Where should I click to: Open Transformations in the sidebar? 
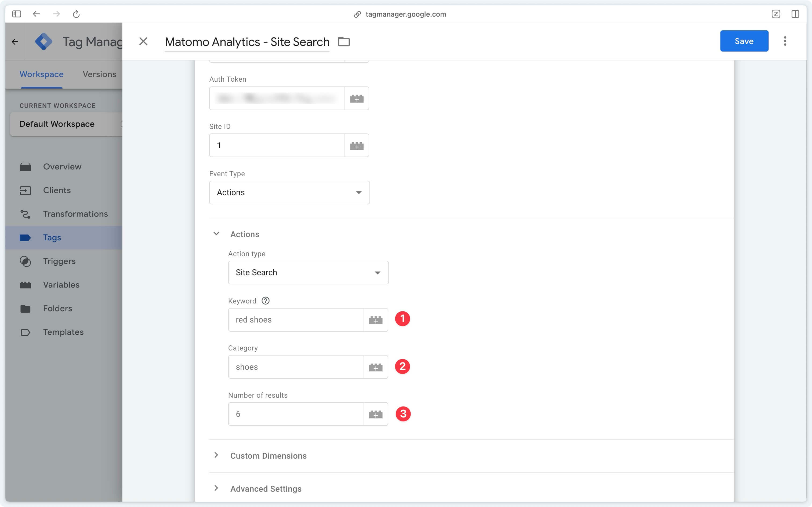pos(64,214)
